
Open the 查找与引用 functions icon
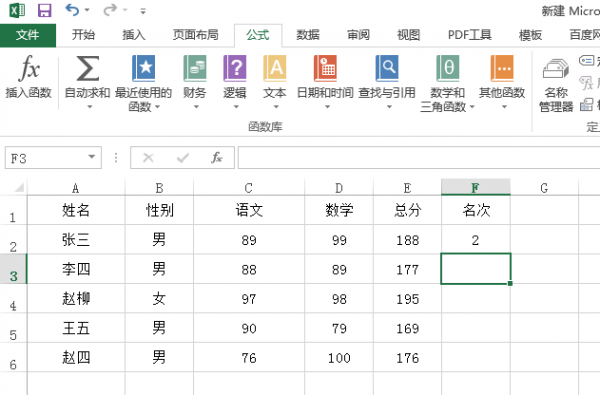387,68
